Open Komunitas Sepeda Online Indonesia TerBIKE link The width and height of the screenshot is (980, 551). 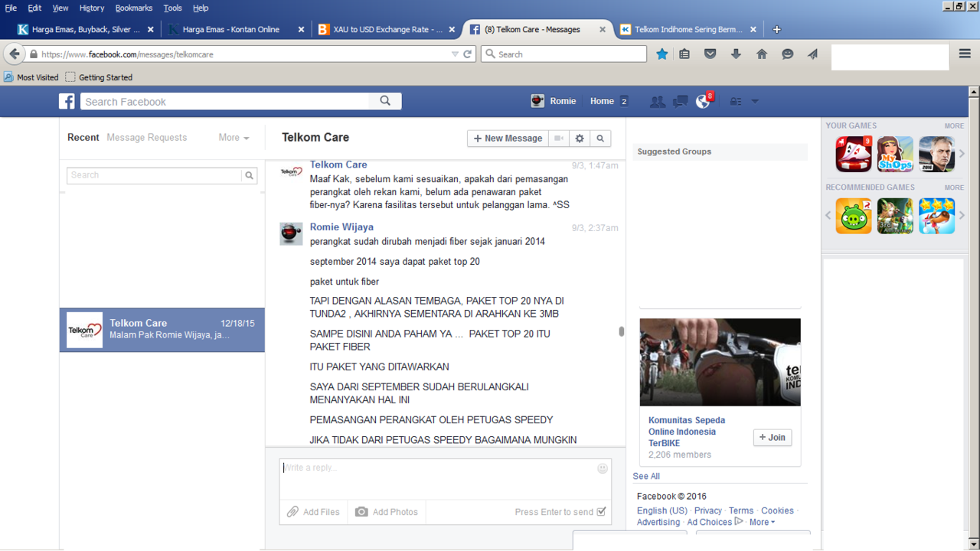(x=687, y=432)
